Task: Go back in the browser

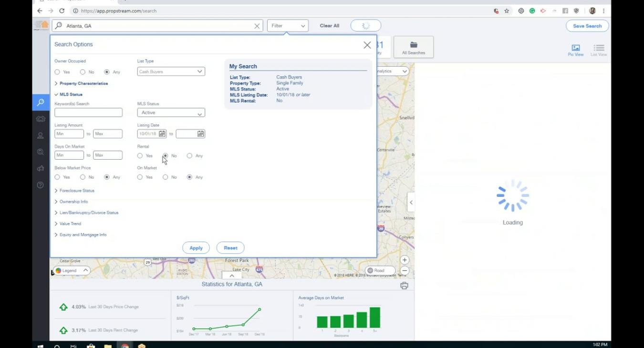Action: coord(40,10)
